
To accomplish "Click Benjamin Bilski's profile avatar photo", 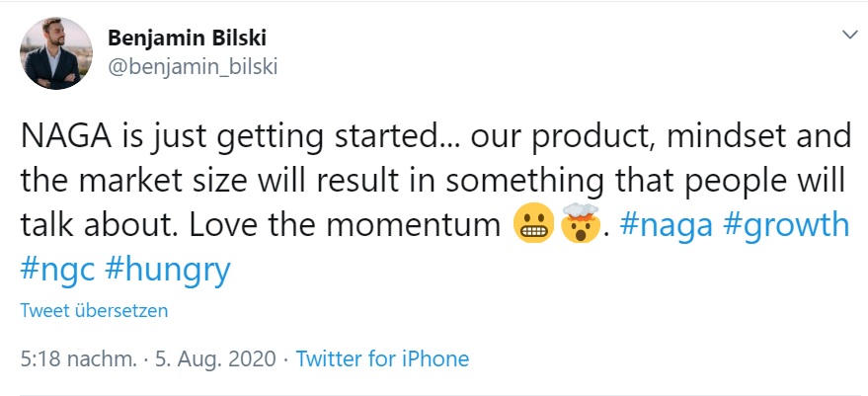I will click(x=55, y=54).
